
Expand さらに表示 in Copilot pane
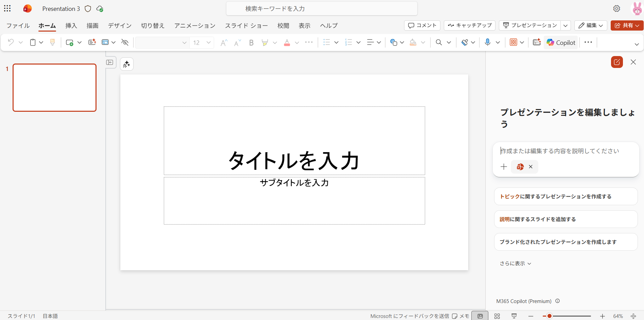tap(515, 264)
